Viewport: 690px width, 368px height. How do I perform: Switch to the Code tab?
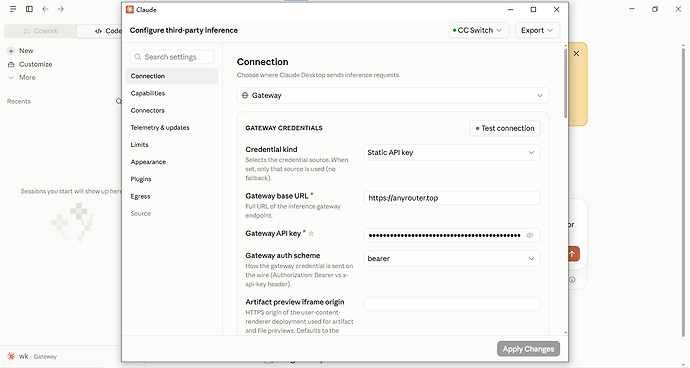coord(108,31)
